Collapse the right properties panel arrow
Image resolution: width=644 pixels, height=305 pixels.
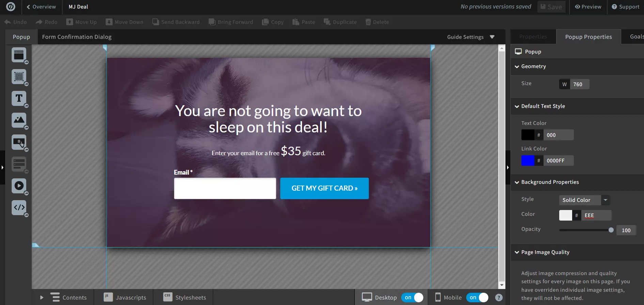pyautogui.click(x=508, y=167)
